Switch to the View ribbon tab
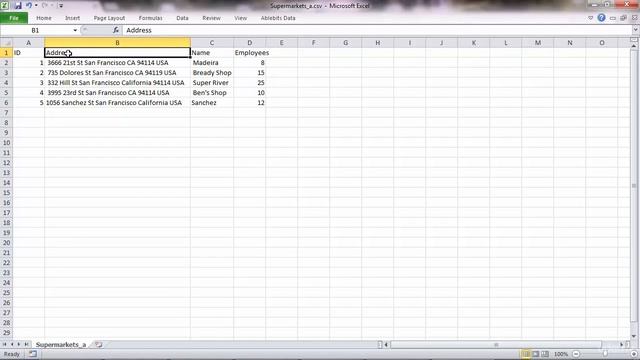The width and height of the screenshot is (640, 360). [240, 18]
